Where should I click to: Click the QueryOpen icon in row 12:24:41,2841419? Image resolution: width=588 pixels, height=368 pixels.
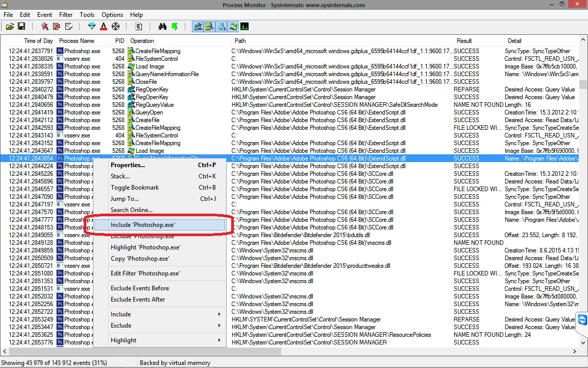131,112
